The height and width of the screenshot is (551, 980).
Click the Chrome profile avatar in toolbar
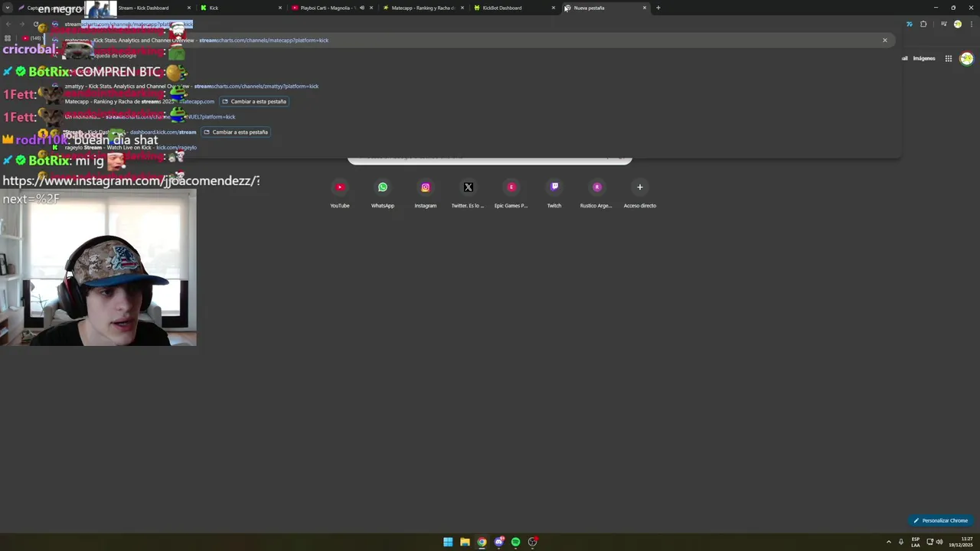click(957, 24)
